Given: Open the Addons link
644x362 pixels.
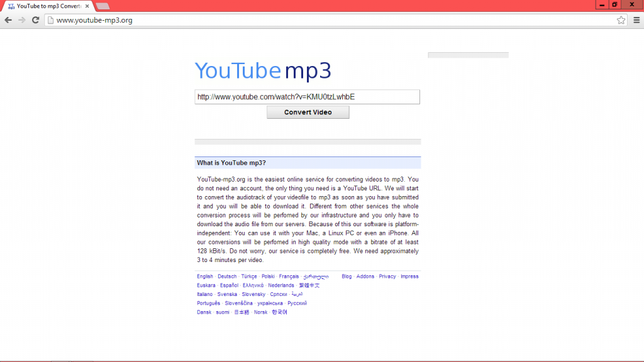Looking at the screenshot, I should tap(365, 277).
